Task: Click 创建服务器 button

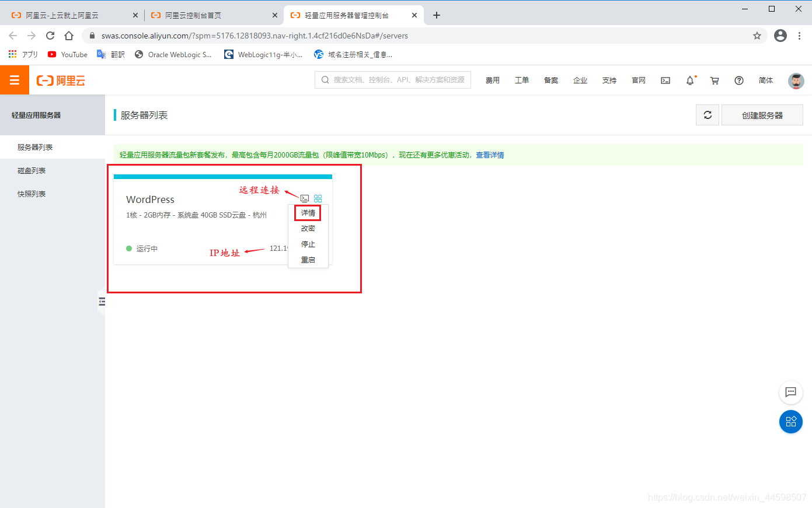Action: (x=762, y=115)
